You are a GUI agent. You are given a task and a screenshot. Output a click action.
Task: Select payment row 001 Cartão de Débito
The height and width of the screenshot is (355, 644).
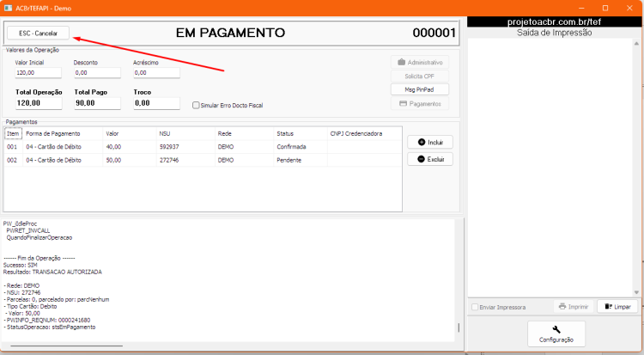tap(203, 147)
